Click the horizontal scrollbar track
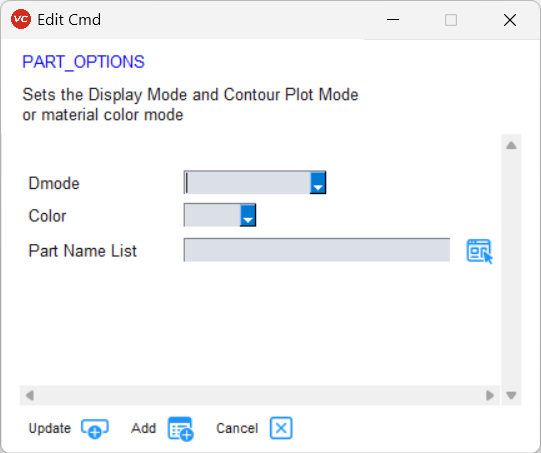The width and height of the screenshot is (541, 453). [260, 395]
